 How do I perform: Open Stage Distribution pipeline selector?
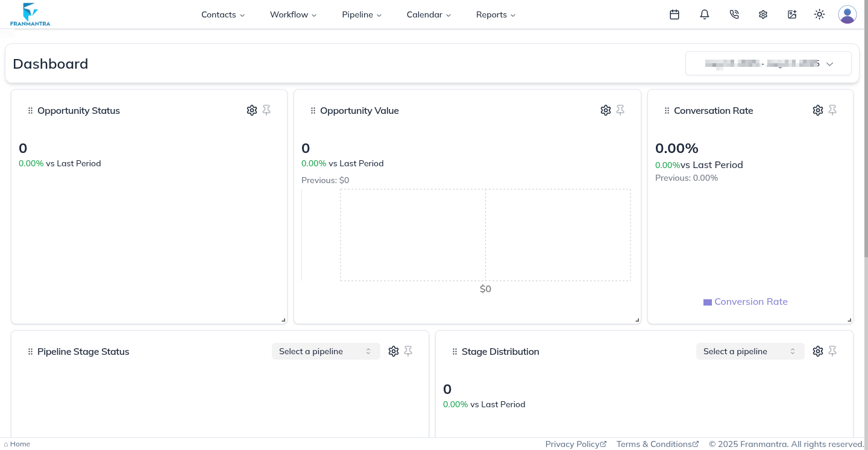click(750, 351)
